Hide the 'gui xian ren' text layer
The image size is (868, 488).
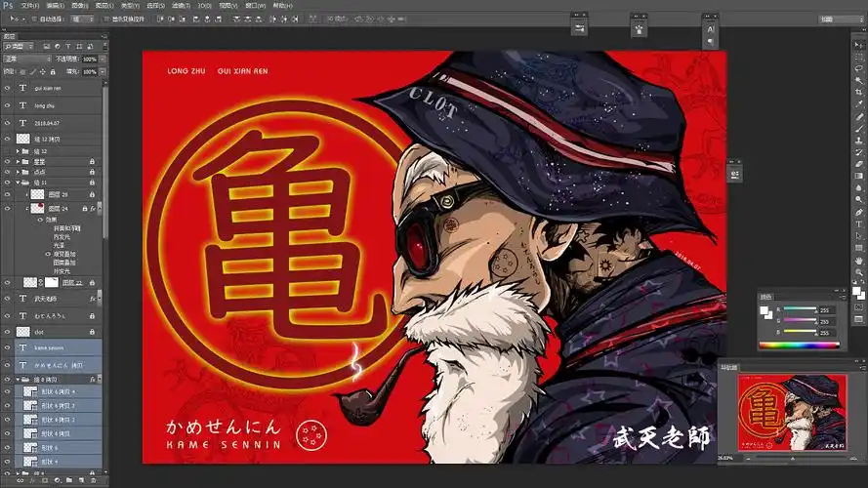7,88
